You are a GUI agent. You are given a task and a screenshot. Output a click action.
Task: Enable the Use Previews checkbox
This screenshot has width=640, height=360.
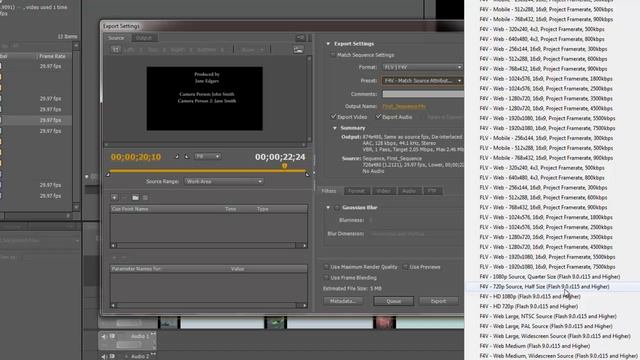pos(405,267)
